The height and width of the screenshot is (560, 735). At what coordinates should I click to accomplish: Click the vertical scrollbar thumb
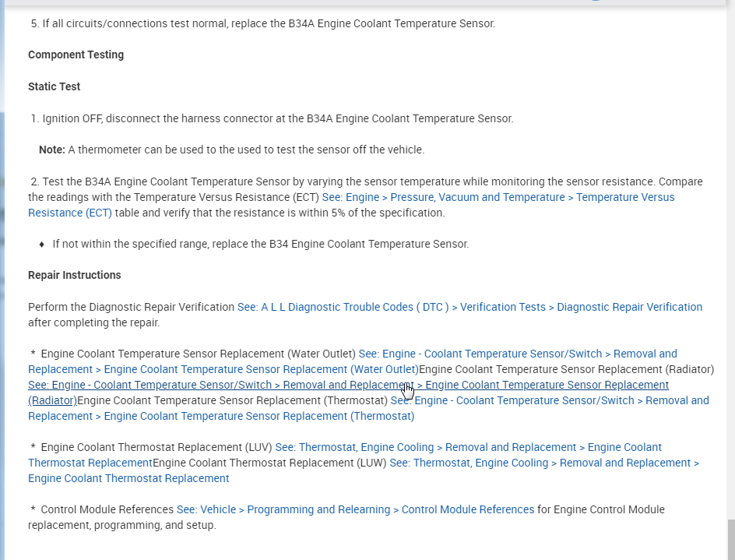(730, 539)
